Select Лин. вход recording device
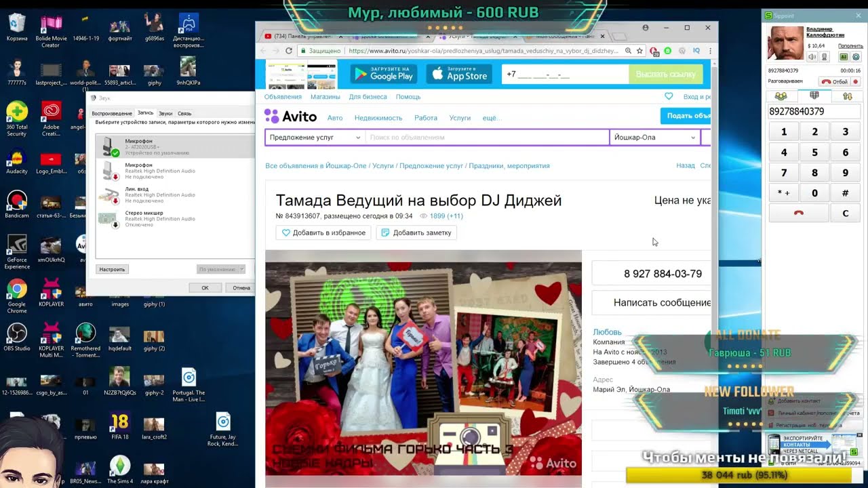The image size is (868, 488). (175, 195)
